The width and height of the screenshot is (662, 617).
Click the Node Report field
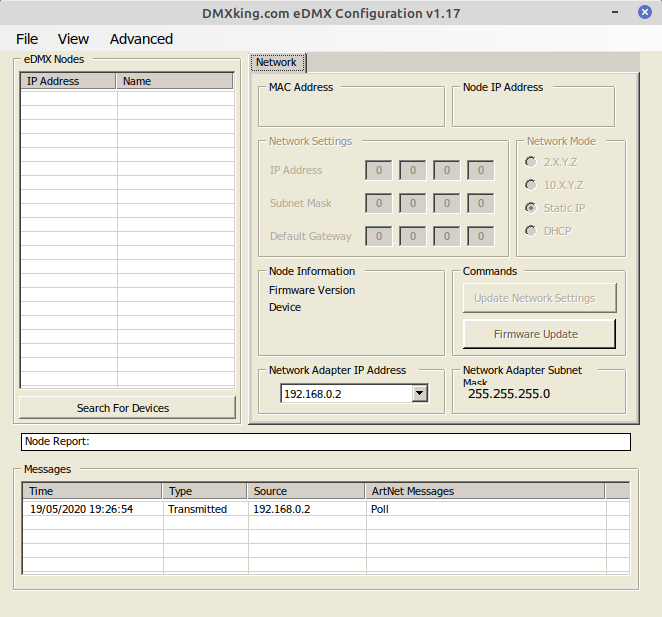[x=326, y=442]
